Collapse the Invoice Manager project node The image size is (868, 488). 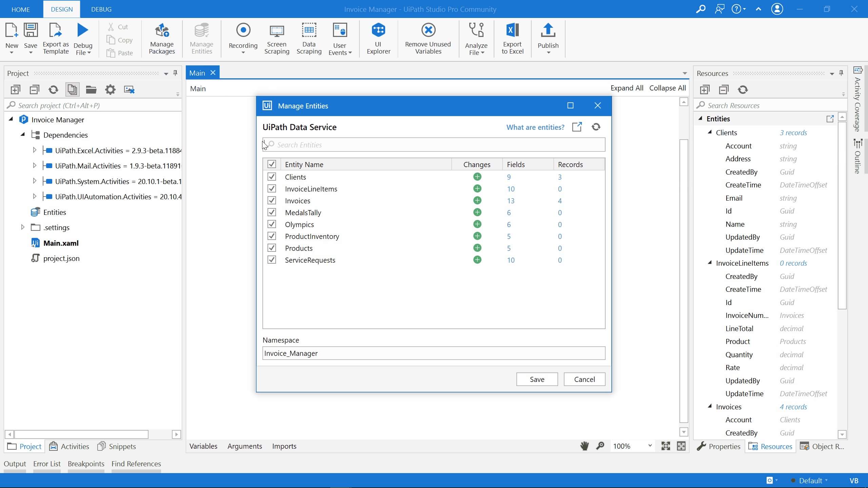tap(11, 119)
